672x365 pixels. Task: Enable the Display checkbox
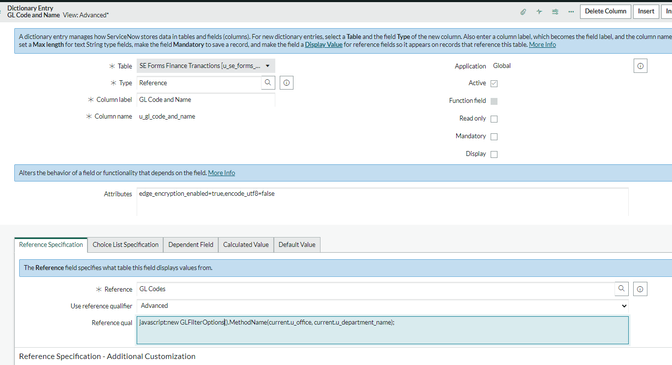(x=494, y=154)
